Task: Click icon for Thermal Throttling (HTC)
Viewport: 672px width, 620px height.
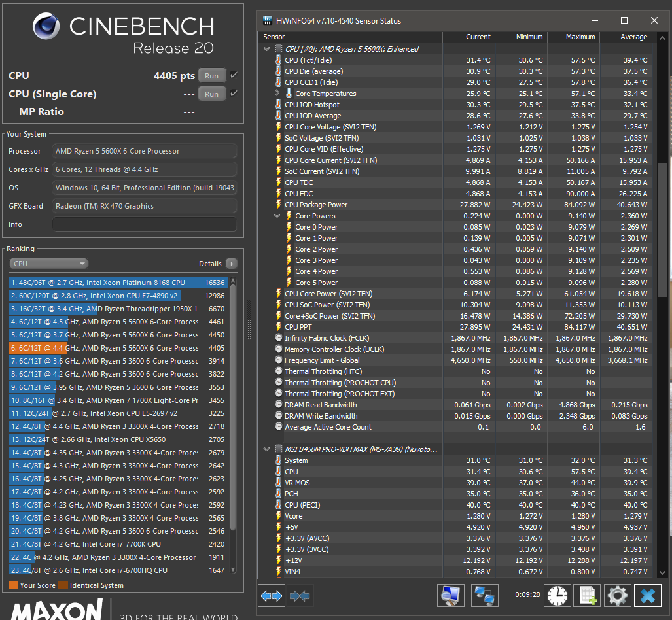Action: tap(279, 371)
